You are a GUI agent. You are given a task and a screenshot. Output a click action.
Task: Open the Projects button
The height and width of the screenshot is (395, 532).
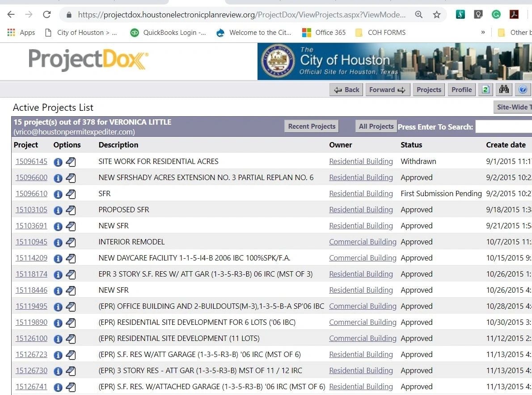[x=429, y=90]
